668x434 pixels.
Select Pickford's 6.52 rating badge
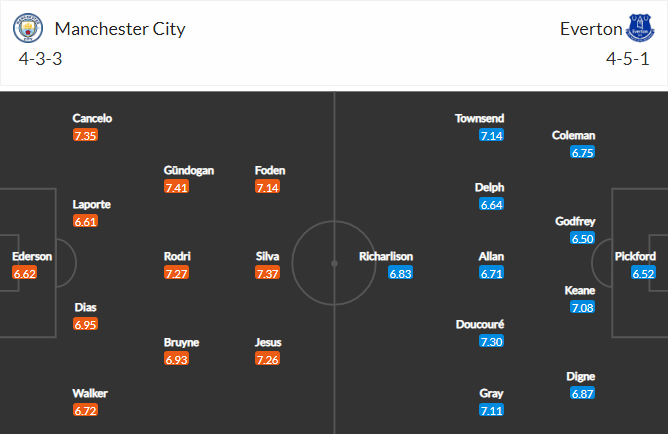point(643,273)
